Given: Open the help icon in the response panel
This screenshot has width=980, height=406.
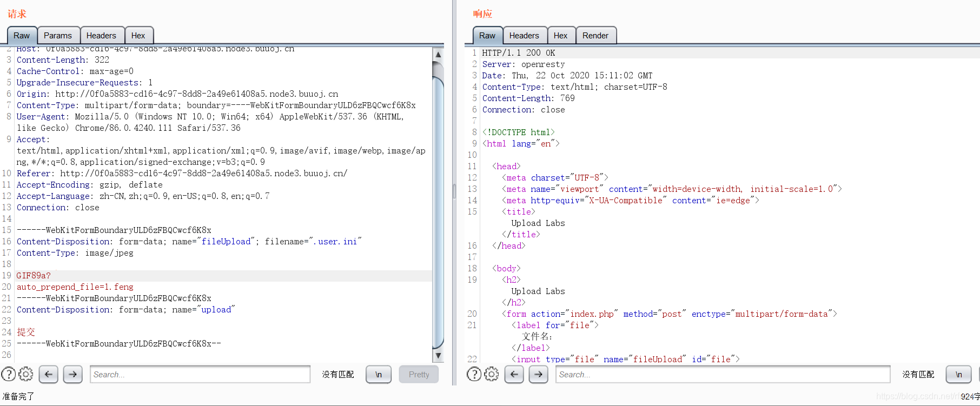Looking at the screenshot, I should click(474, 374).
